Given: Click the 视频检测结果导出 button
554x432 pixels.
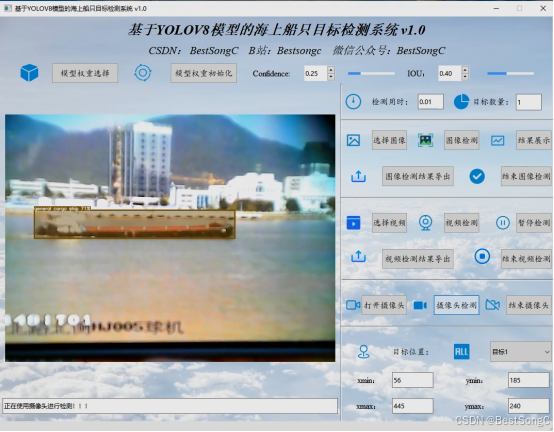Looking at the screenshot, I should coord(418,259).
